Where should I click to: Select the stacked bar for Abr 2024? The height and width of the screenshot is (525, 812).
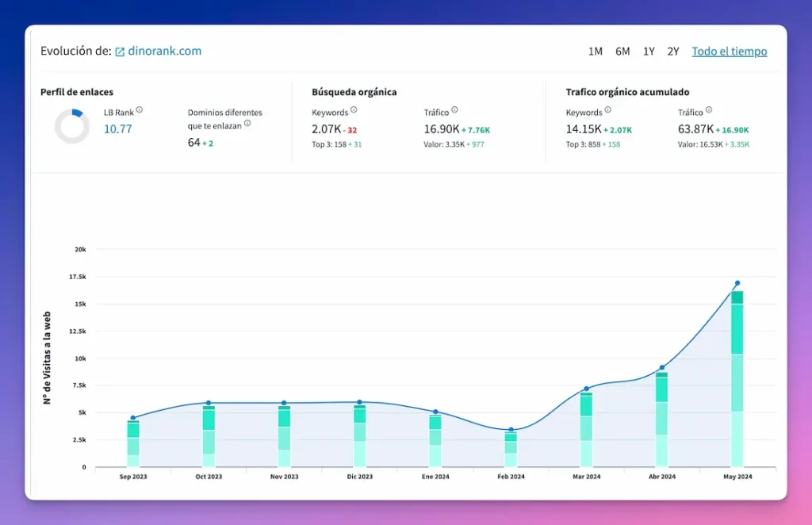(x=661, y=419)
